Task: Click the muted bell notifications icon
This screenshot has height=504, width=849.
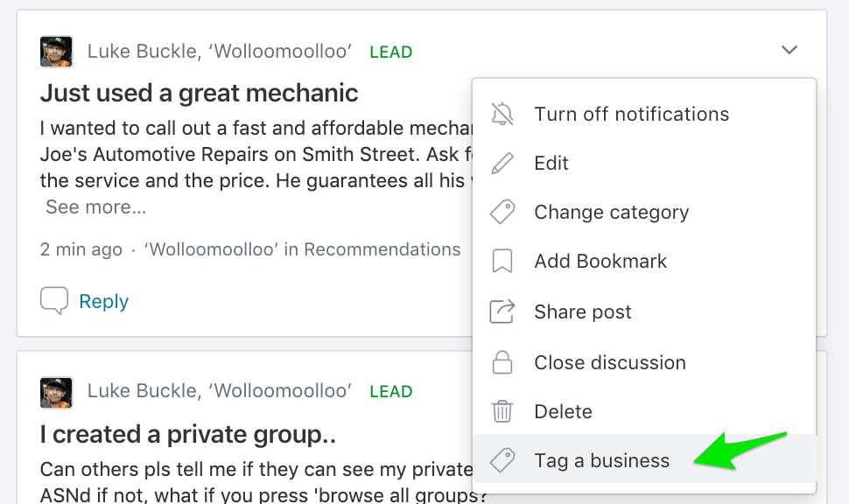Action: 502,115
